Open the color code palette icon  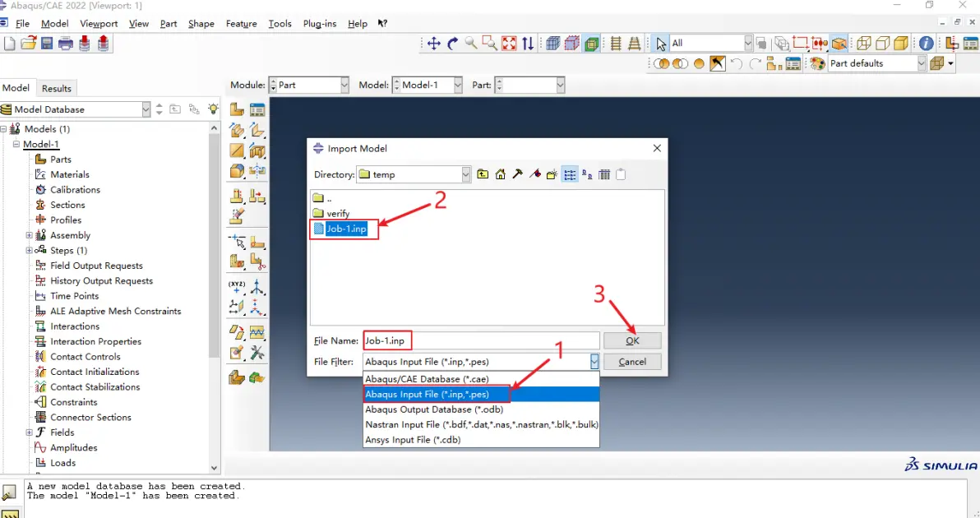click(x=817, y=63)
